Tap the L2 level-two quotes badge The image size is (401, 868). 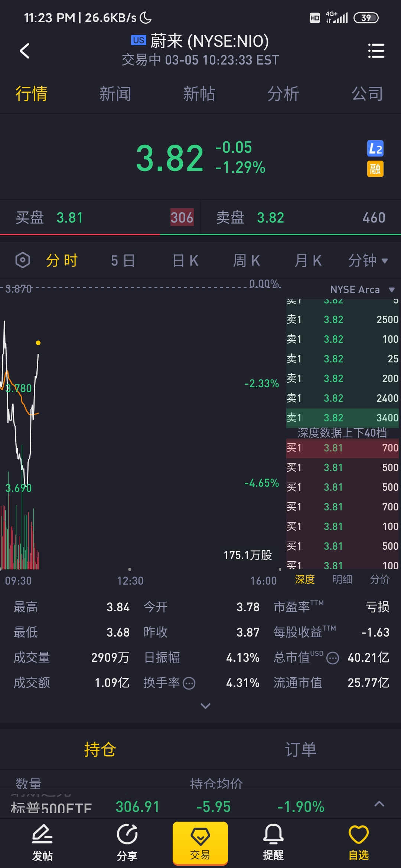pos(375,149)
